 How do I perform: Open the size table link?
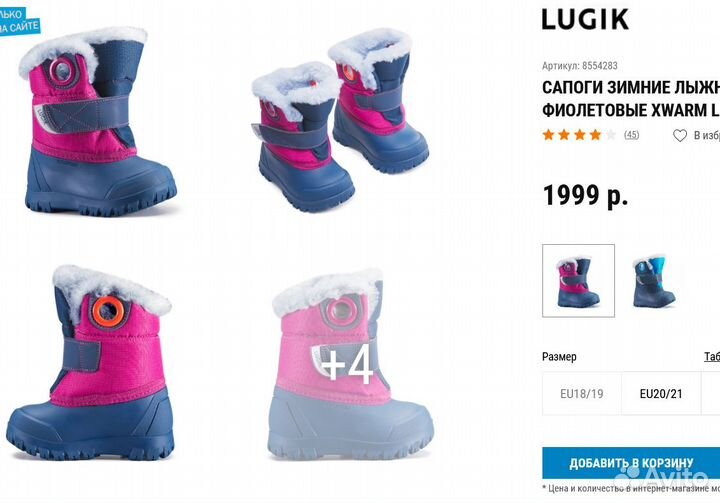[712, 357]
